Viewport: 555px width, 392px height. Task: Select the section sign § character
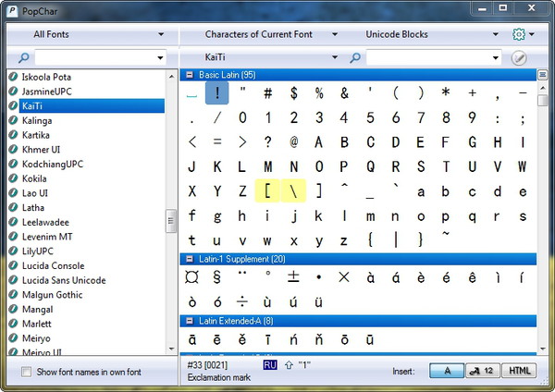tap(217, 277)
